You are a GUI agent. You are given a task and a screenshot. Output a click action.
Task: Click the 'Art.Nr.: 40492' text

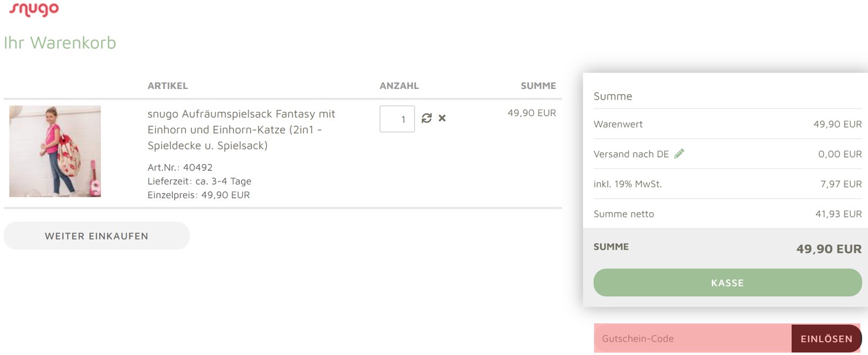coord(180,168)
